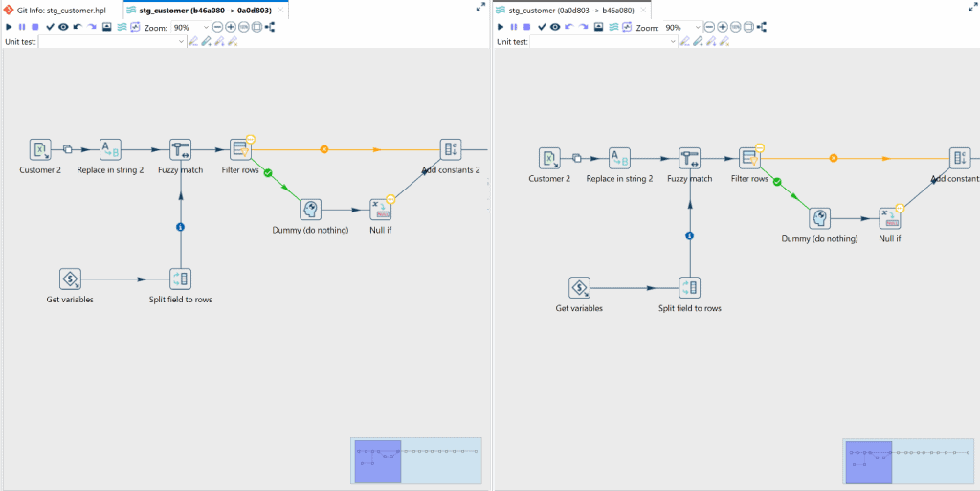Close the stg_customer (0a0d803 -> b46a080) tab
The width and height of the screenshot is (980, 491).
643,11
